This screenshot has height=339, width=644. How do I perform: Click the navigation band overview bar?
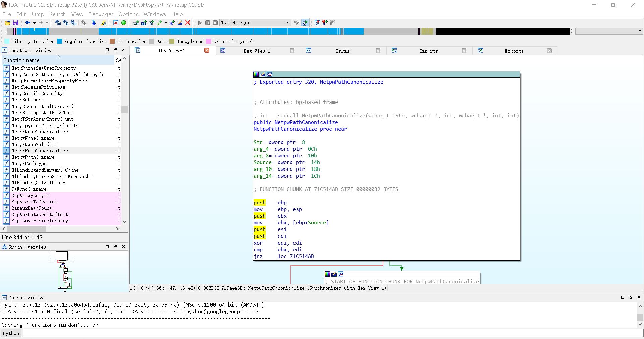(x=288, y=31)
